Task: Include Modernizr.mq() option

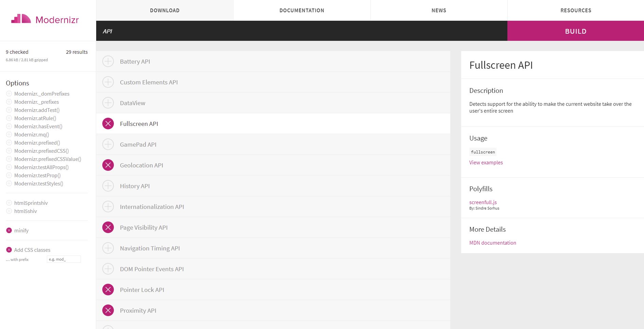Action: pyautogui.click(x=9, y=134)
